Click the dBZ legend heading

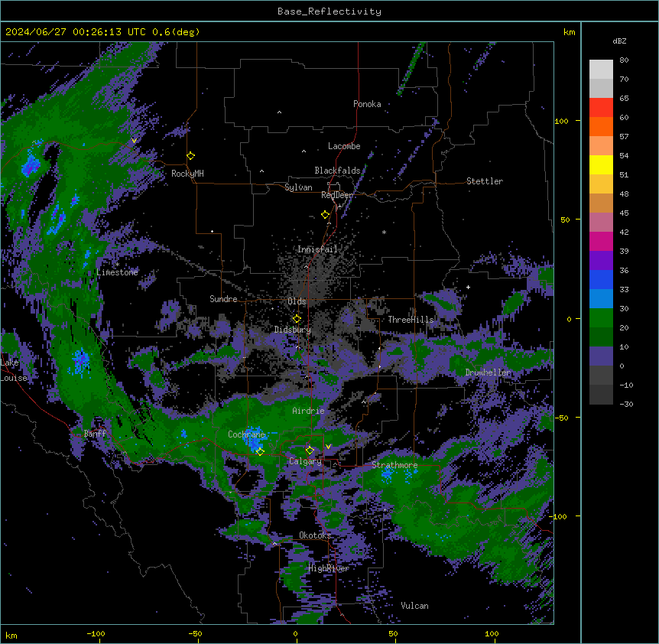pos(619,41)
